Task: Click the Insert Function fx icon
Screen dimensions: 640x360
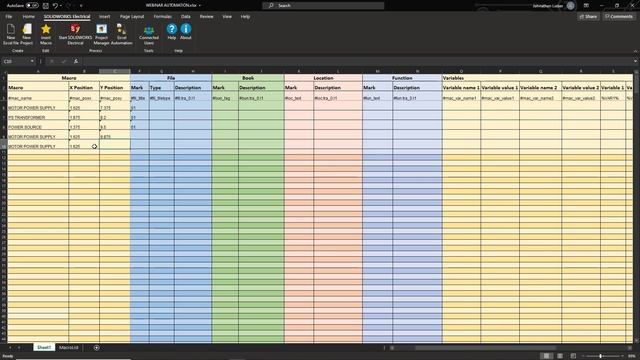Action: (76, 61)
